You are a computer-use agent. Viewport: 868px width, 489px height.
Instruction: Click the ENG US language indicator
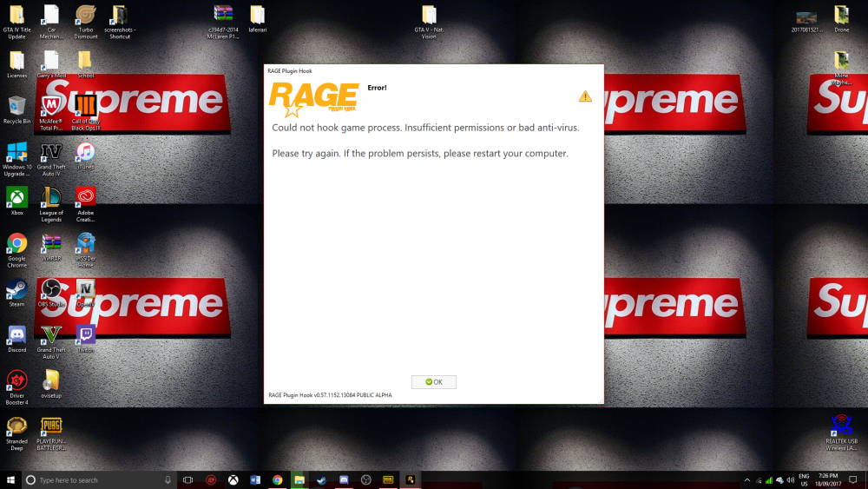[804, 479]
